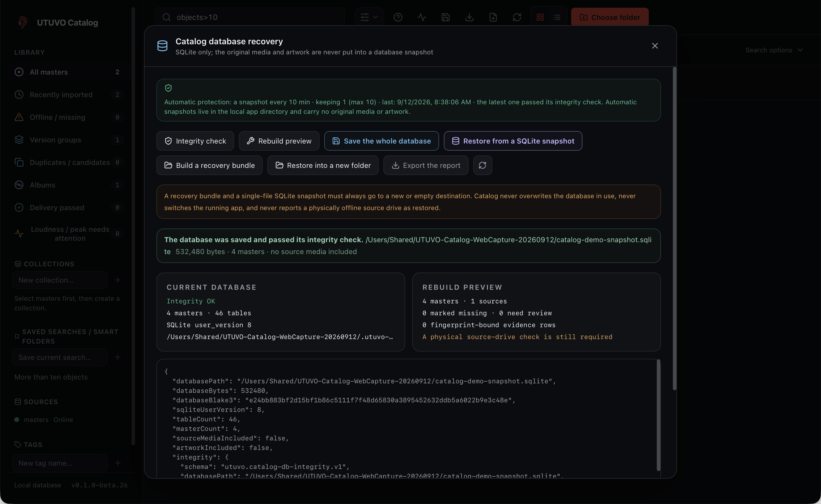Image resolution: width=821 pixels, height=504 pixels.
Task: Click plus icon next to New collection
Action: click(x=118, y=280)
